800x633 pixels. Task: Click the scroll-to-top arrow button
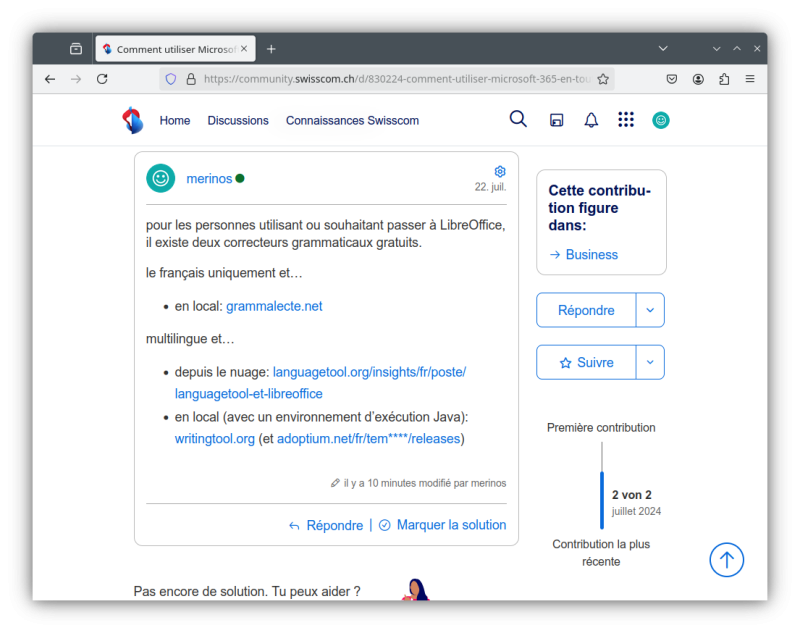tap(726, 560)
